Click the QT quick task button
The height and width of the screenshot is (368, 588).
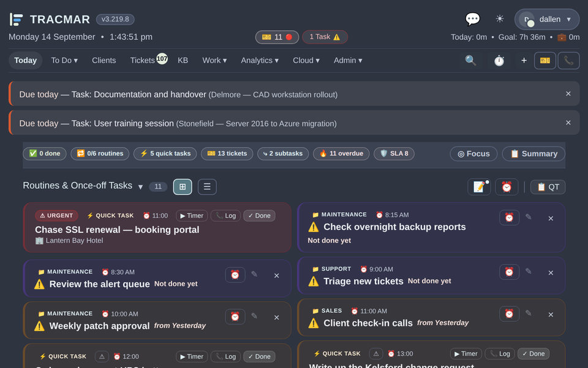(548, 187)
